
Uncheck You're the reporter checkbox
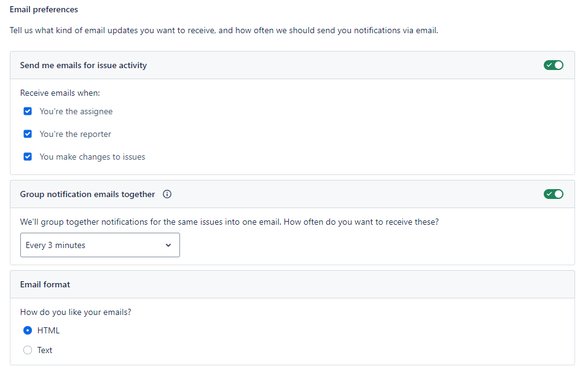click(28, 134)
